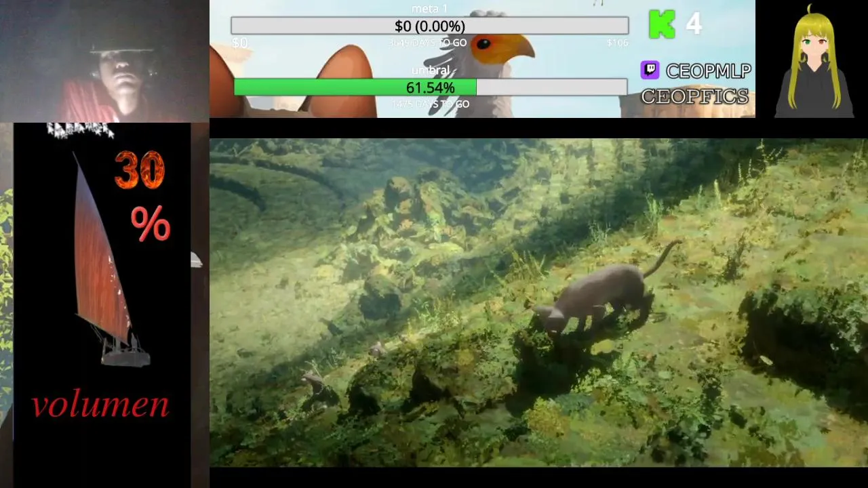Screen dimensions: 868x488
Task: Click the red volumen label
Action: coord(100,405)
